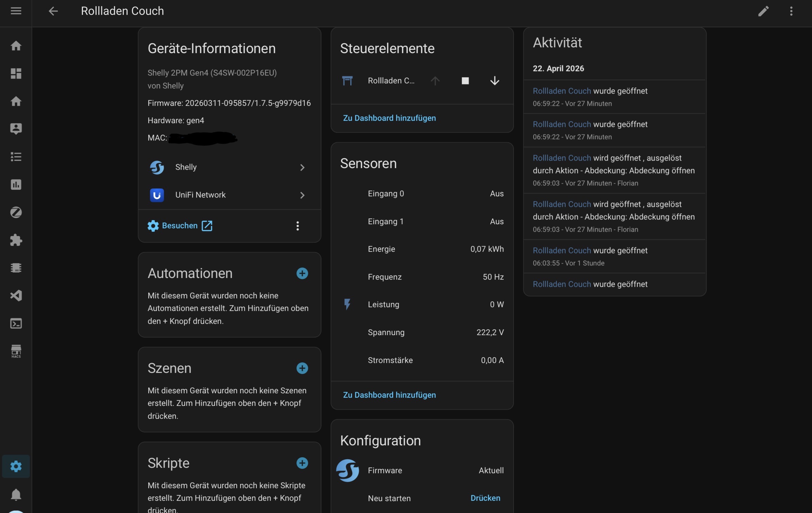Open the Terminal sidebar icon

tap(16, 323)
